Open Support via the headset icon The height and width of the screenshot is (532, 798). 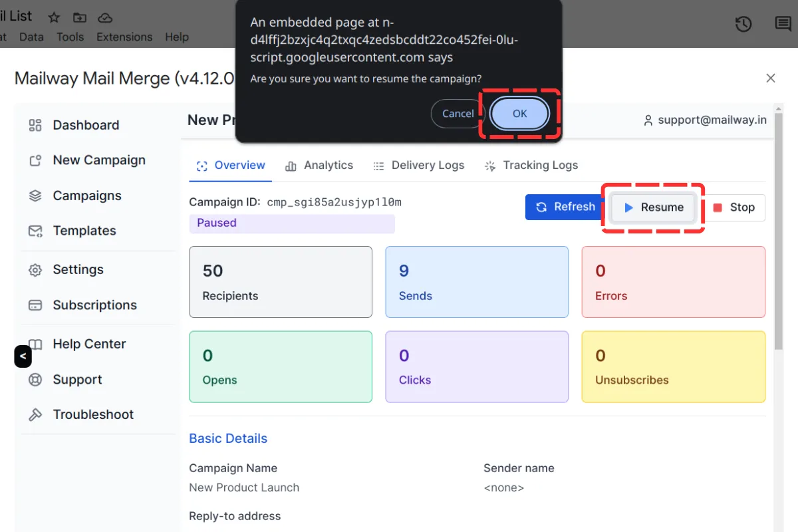pos(35,379)
